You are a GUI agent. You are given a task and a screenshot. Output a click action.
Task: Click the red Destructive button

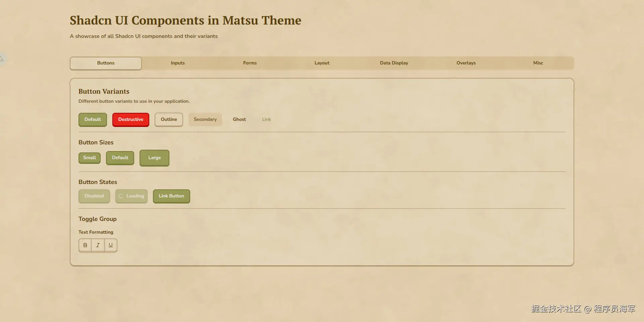point(131,120)
